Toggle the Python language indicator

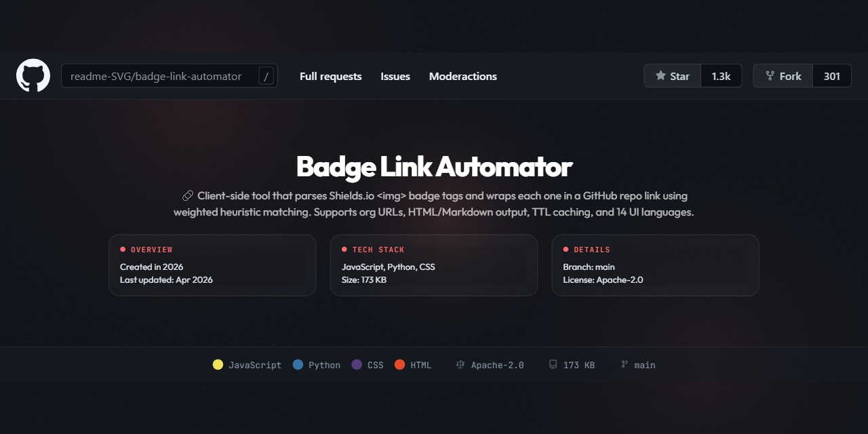(x=298, y=364)
